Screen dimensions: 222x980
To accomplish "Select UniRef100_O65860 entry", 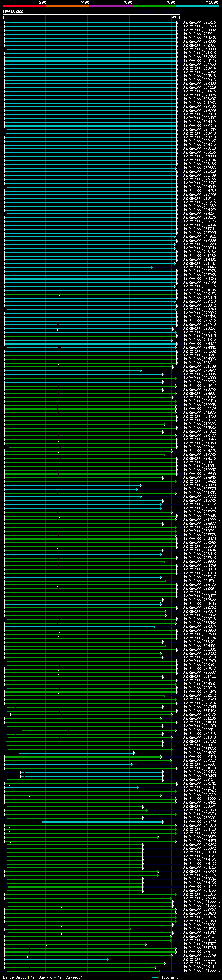I will click(x=199, y=428).
